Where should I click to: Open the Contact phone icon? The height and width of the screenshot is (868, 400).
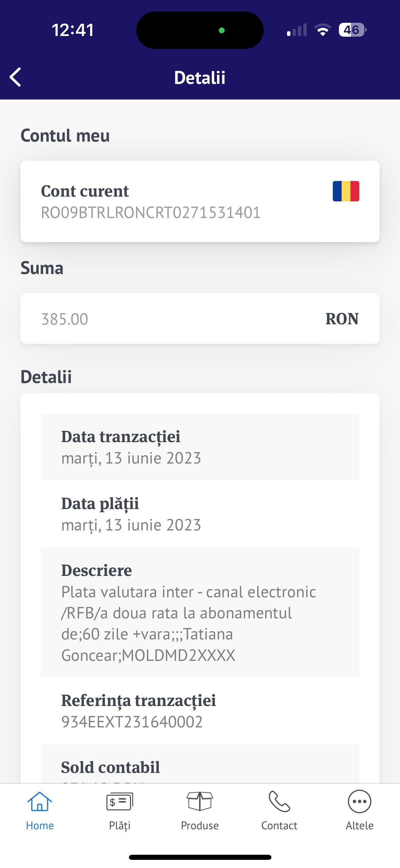pyautogui.click(x=279, y=801)
